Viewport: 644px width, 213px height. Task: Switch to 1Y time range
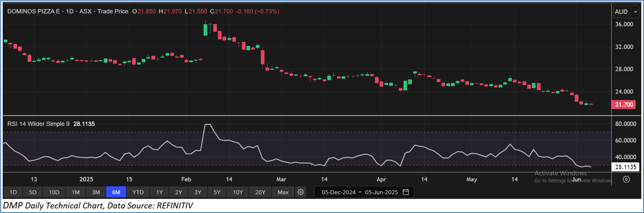click(159, 192)
